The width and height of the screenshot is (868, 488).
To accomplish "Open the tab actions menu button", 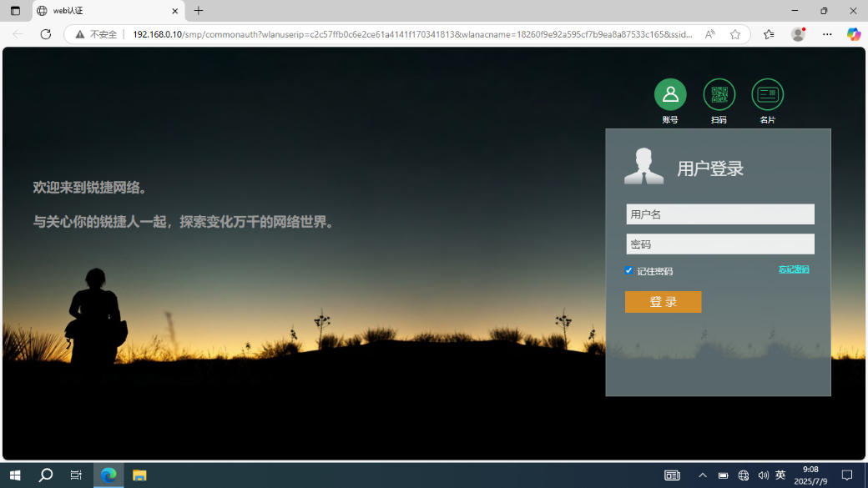I will pyautogui.click(x=15, y=11).
